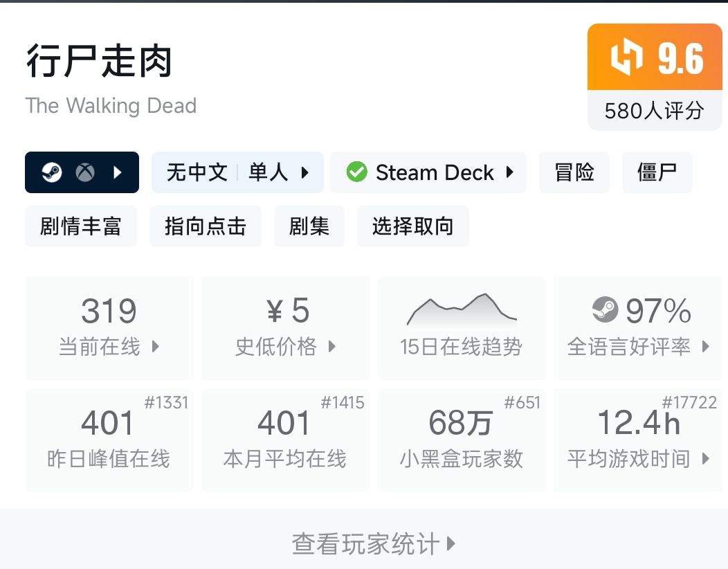Select the 指向点击 tag

(205, 226)
